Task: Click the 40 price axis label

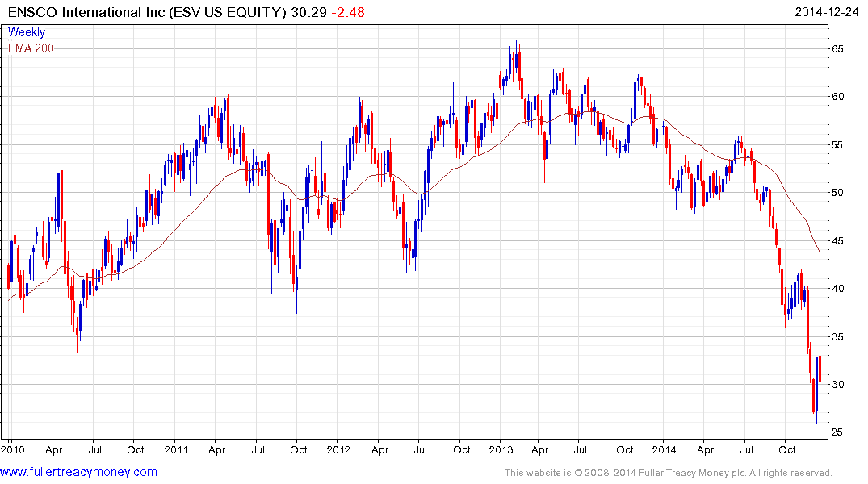Action: pos(837,288)
